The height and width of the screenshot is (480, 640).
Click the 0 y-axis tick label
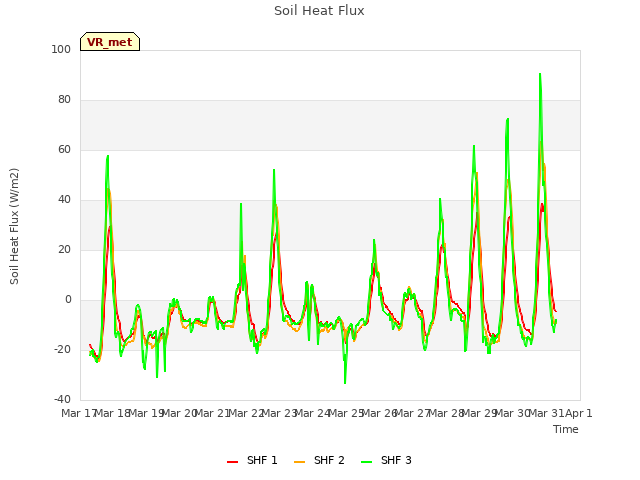68,300
